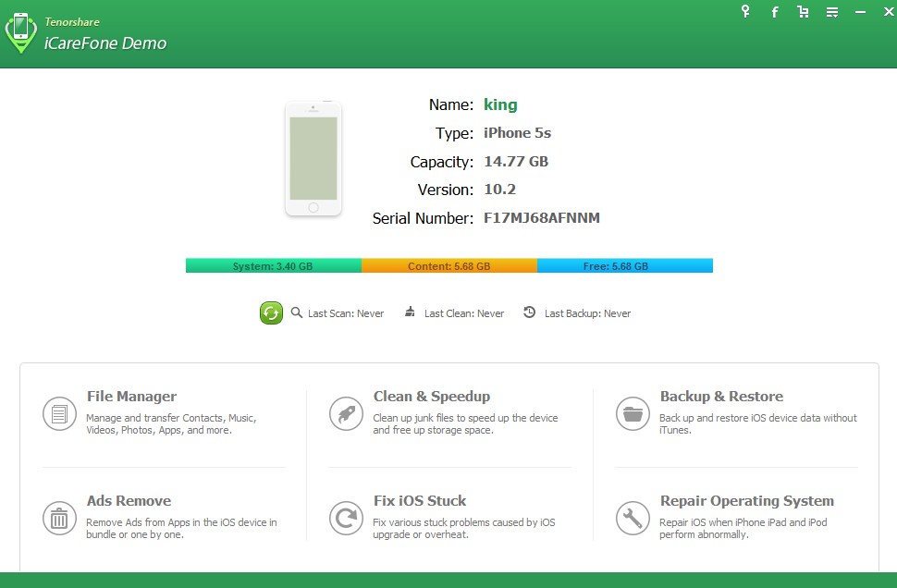The image size is (897, 588).
Task: Click the File Manager document icon
Action: [x=59, y=413]
